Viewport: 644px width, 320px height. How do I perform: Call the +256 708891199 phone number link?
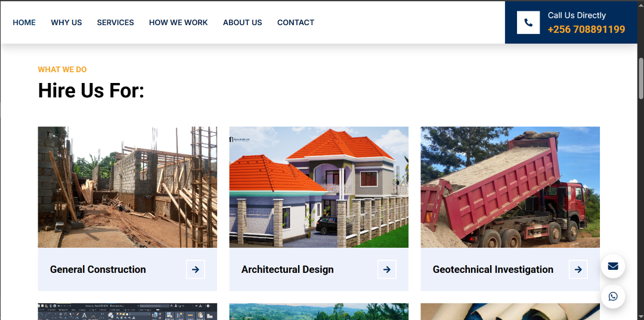point(586,30)
